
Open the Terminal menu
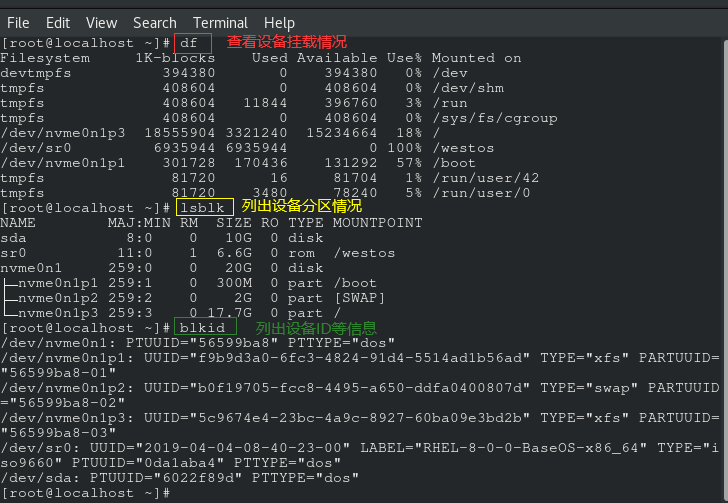point(220,23)
